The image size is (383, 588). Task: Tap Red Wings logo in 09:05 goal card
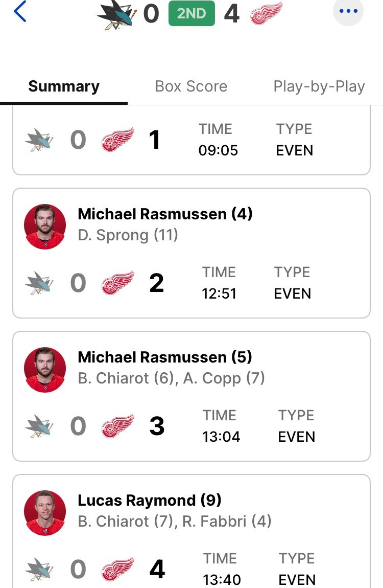(x=117, y=140)
